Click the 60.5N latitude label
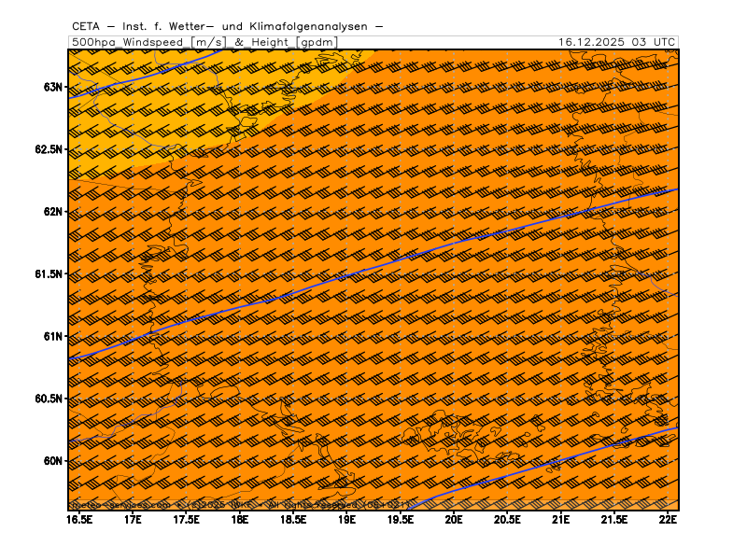747x560 pixels. point(47,399)
